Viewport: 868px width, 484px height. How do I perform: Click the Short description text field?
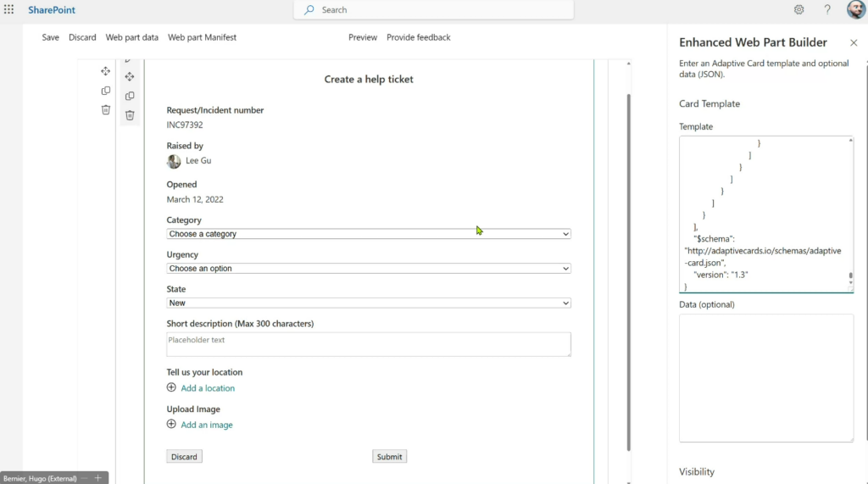[x=369, y=344]
